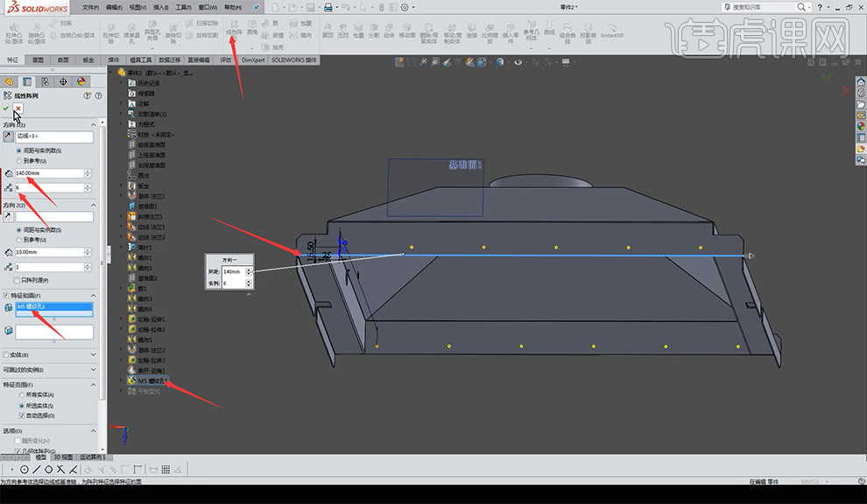
Task: Expand the 实体 section in property panel
Action: pyautogui.click(x=94, y=354)
